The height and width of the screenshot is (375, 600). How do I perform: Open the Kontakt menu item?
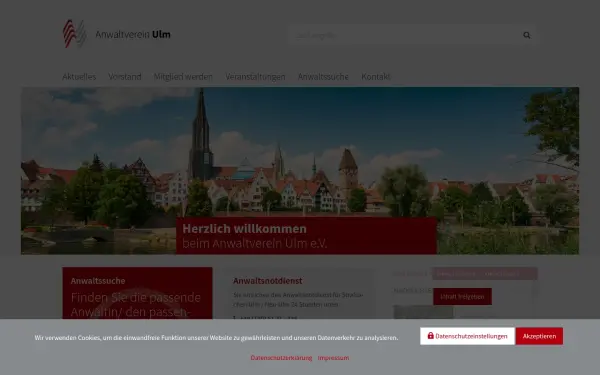[375, 77]
